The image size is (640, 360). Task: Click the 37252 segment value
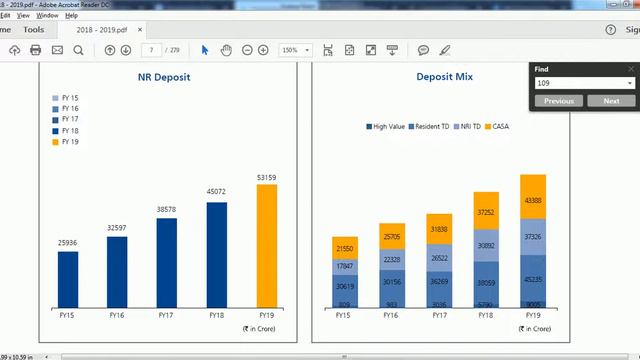(x=486, y=212)
